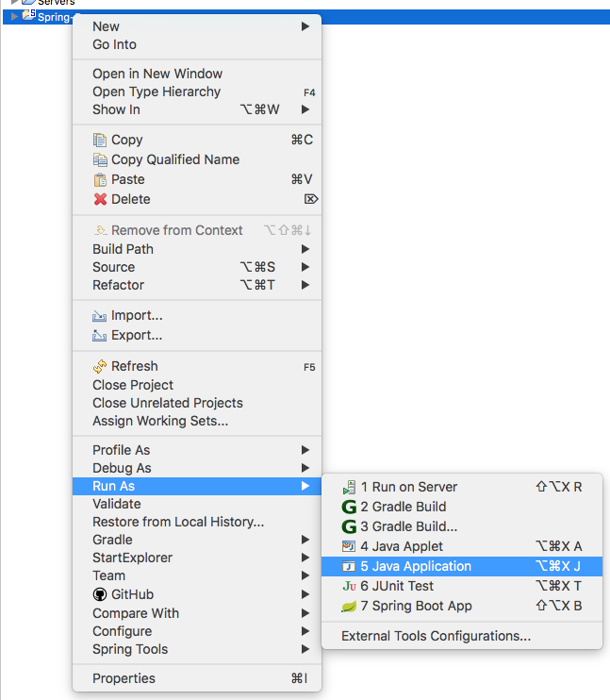Click the 1 Run on Server label
610x700 pixels.
(x=409, y=487)
